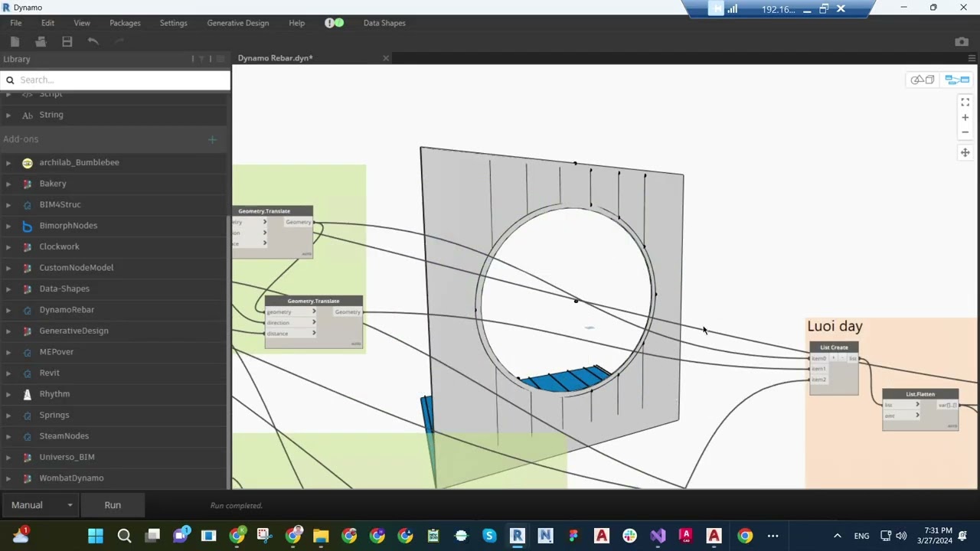Open the Windows Start menu
The width and height of the screenshot is (980, 551).
point(96,536)
